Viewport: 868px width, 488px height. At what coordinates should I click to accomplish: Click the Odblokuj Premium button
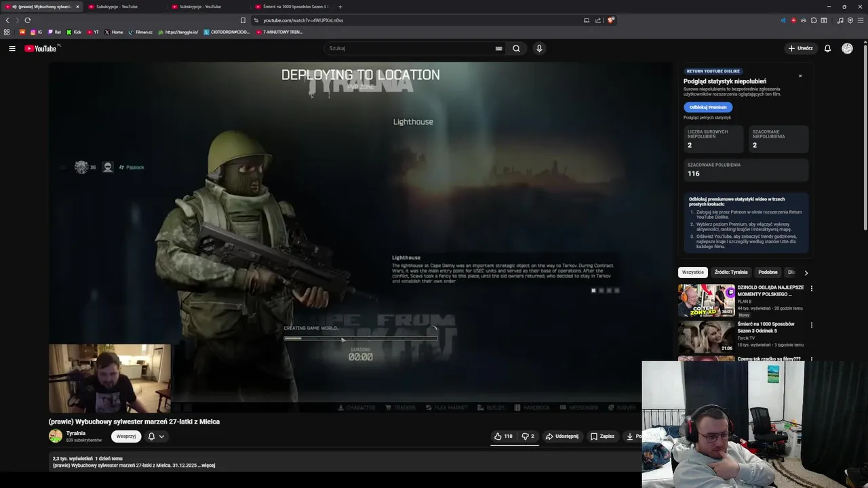click(x=708, y=107)
